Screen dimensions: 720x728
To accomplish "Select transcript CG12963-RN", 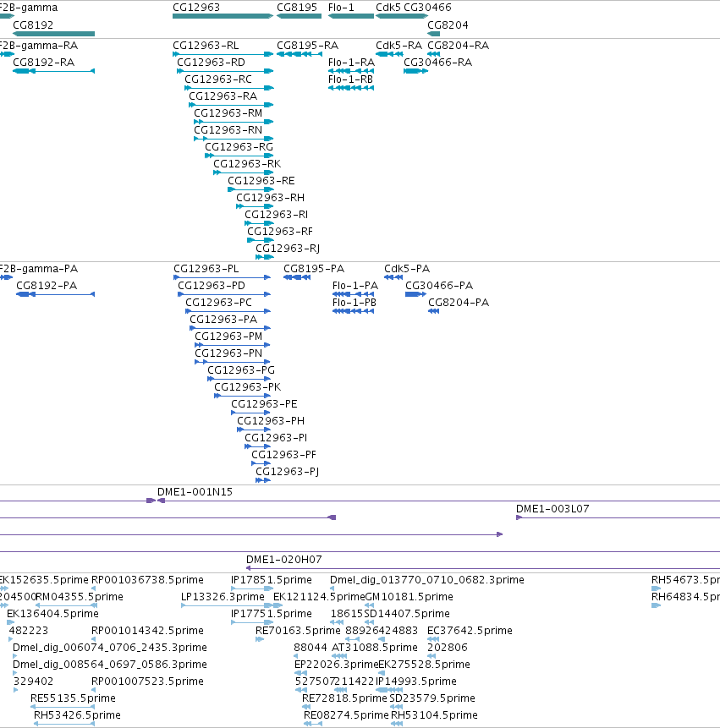I will click(234, 139).
